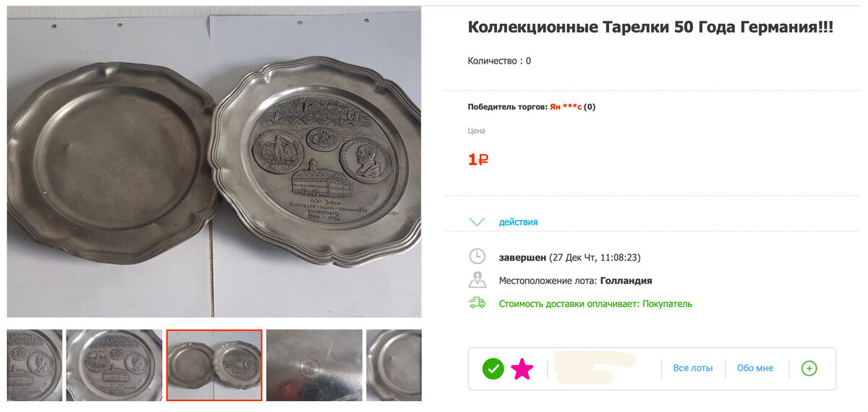
Task: Click the green delivery truck icon
Action: click(x=477, y=303)
